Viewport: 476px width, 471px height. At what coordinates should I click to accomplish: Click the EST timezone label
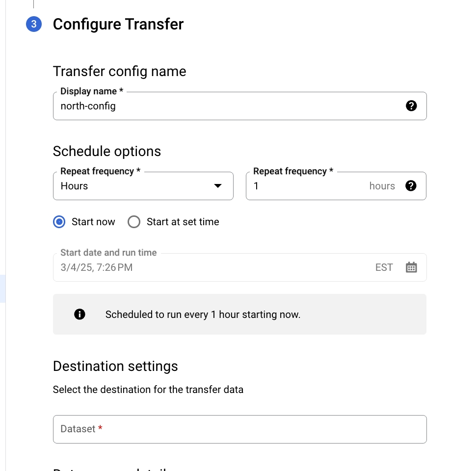tap(384, 267)
